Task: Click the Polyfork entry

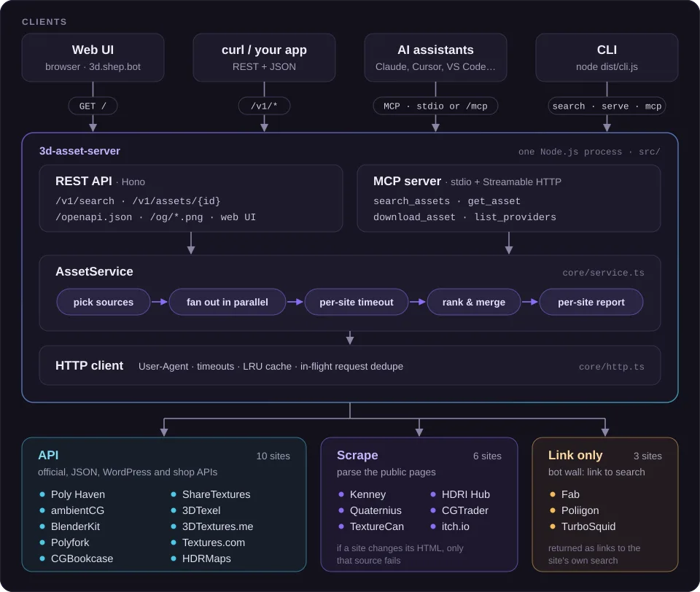Action: 70,542
